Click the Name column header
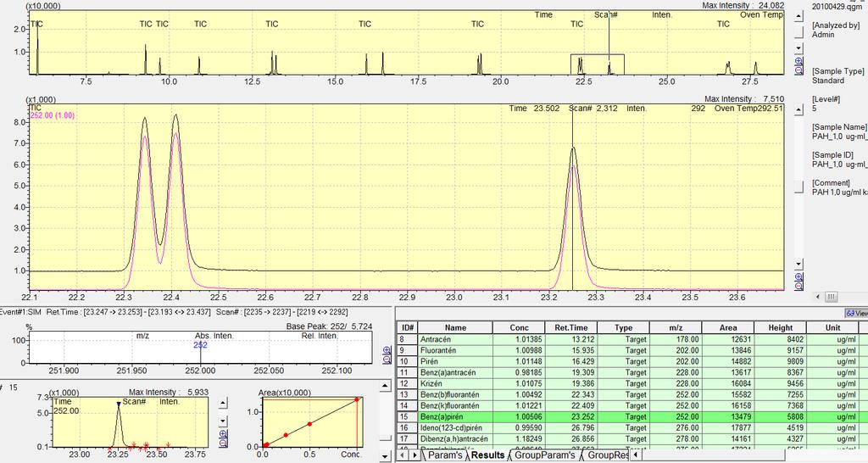868x463 pixels. coord(455,327)
